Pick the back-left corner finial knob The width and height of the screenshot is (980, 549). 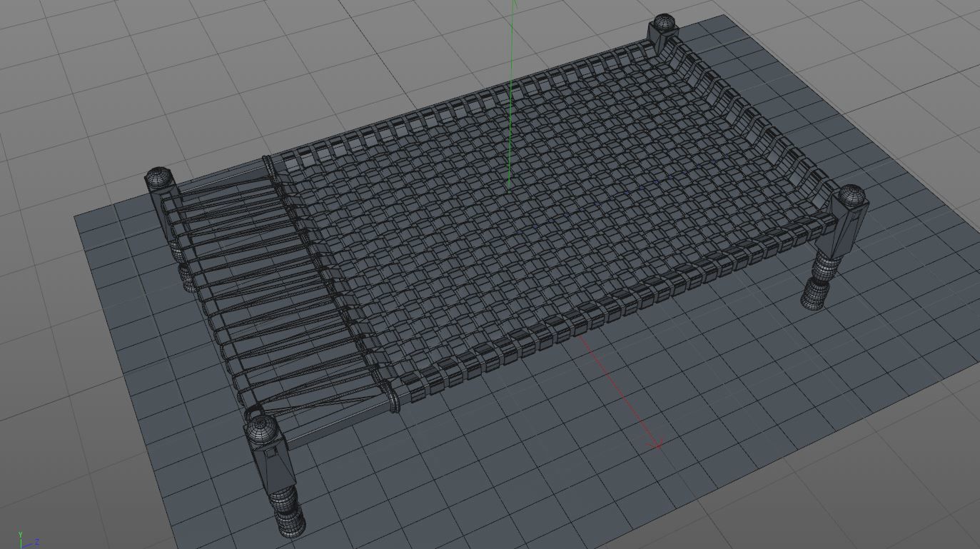[159, 178]
